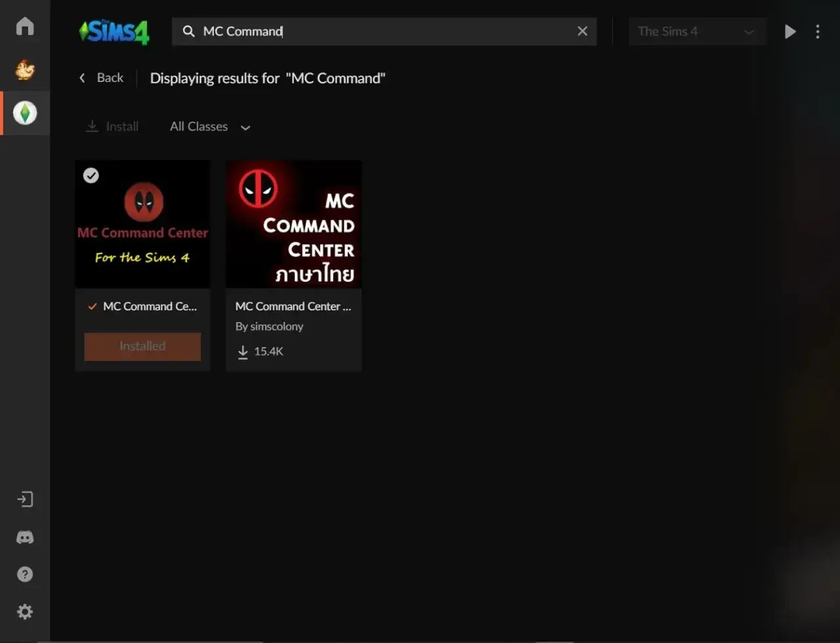Expand the All Classes filter dropdown
Screen dimensions: 840x643
click(x=210, y=127)
